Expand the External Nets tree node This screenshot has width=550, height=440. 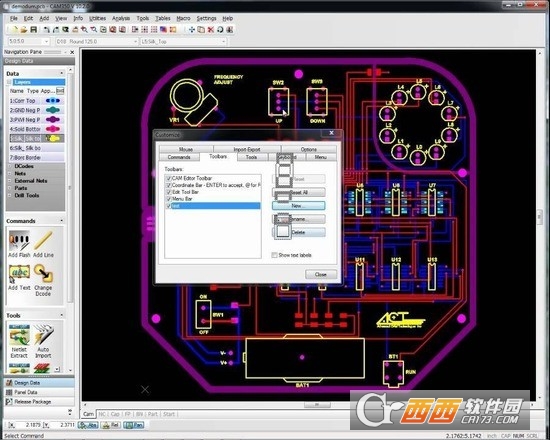tap(9, 181)
